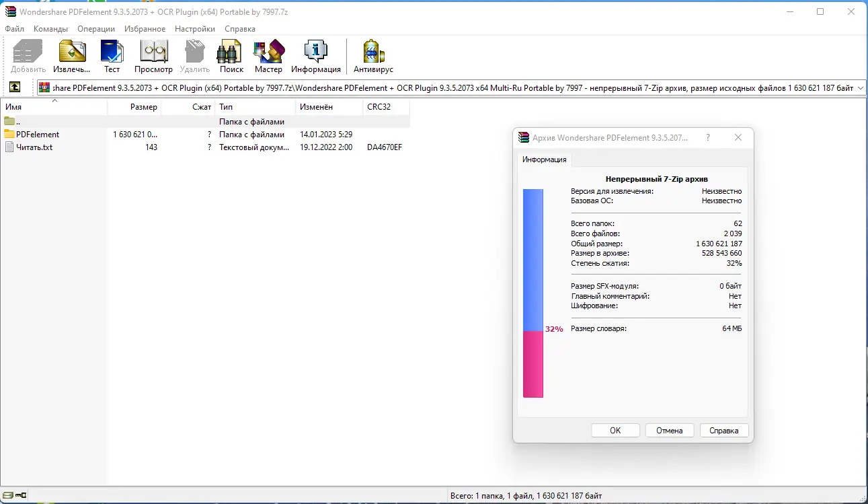This screenshot has height=504, width=868.
Task: Click the dialog help question mark
Action: coord(708,137)
